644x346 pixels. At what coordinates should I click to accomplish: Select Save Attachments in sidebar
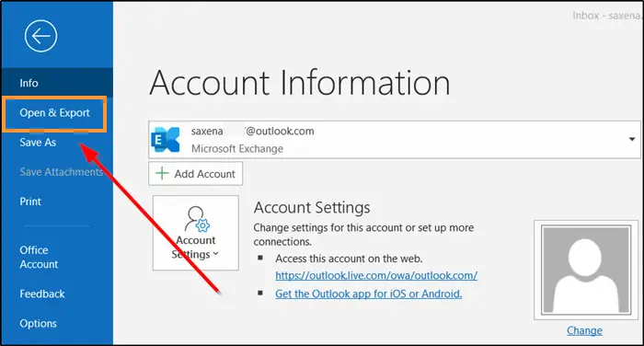pyautogui.click(x=62, y=172)
